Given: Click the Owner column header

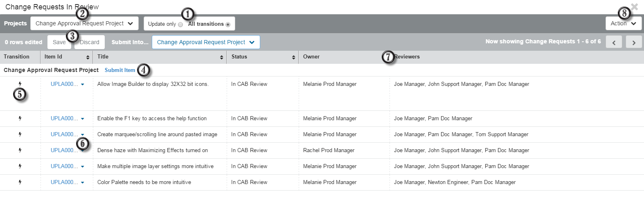Looking at the screenshot, I should point(311,57).
